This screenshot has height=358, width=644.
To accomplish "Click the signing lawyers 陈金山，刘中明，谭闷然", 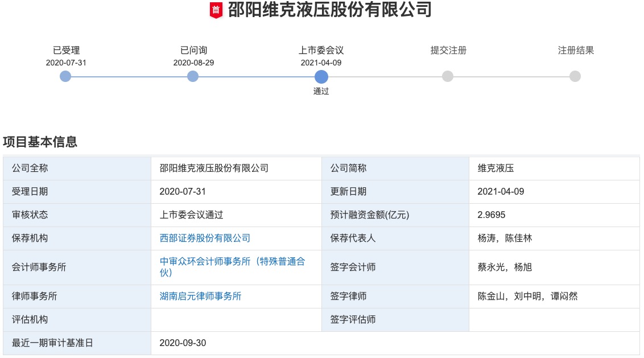I will point(528,296).
